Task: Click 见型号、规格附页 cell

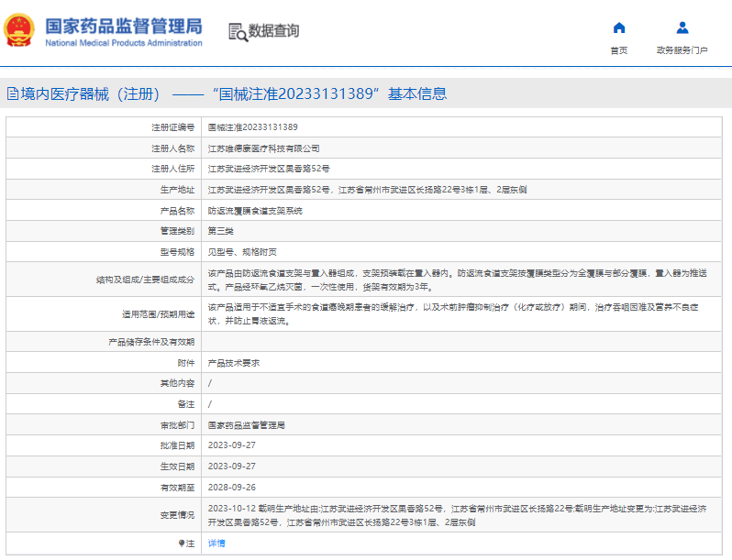Action: coord(242,252)
